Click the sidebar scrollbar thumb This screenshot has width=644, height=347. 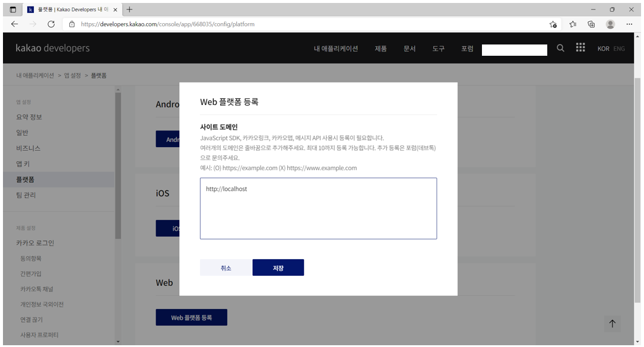(118, 165)
